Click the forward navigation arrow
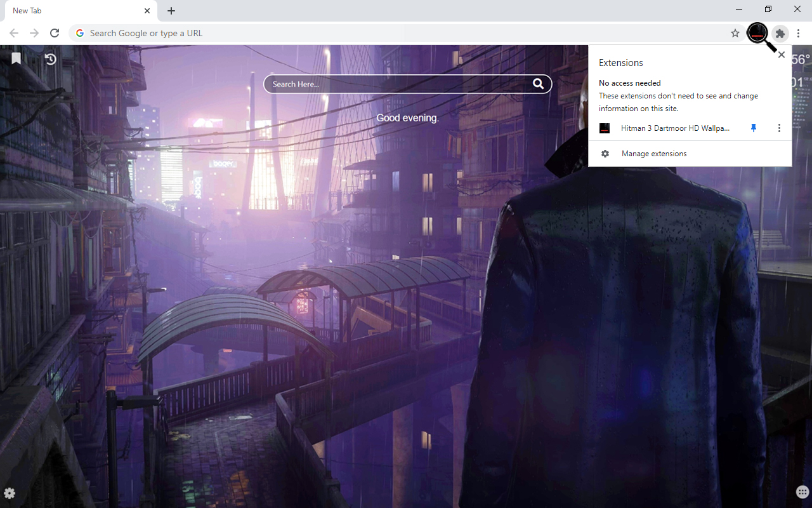 (x=34, y=33)
